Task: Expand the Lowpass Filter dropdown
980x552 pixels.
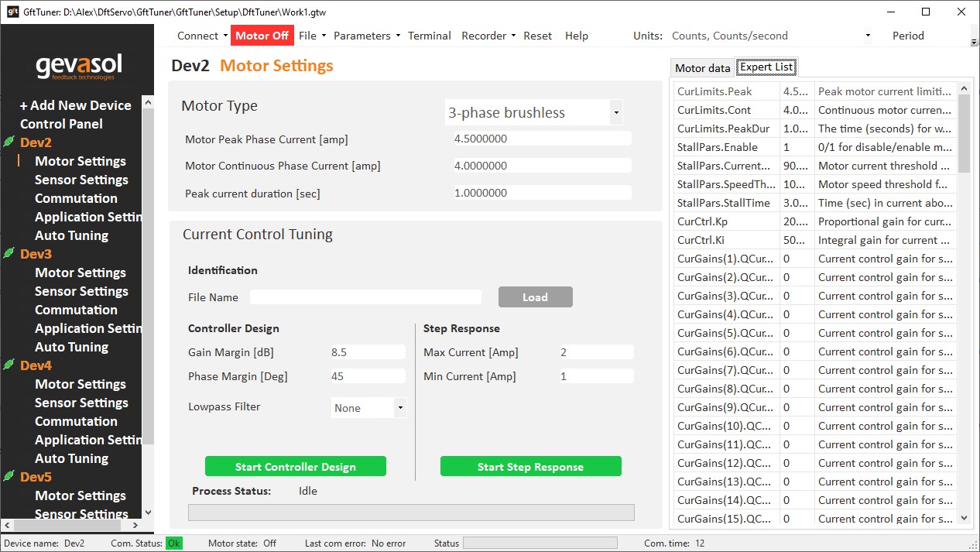Action: tap(368, 408)
